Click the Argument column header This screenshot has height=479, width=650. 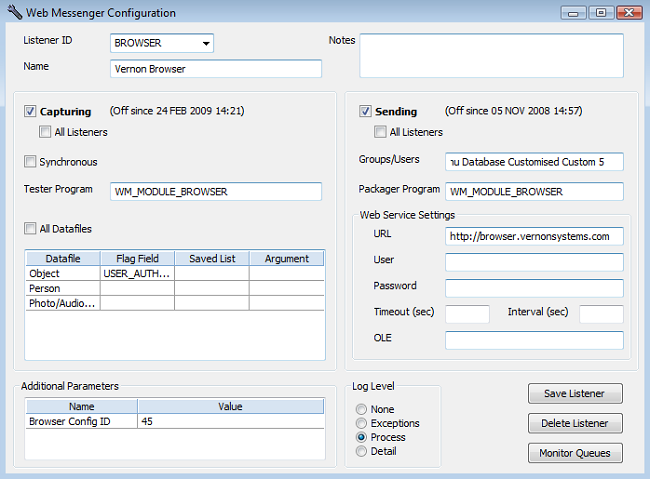coord(286,258)
